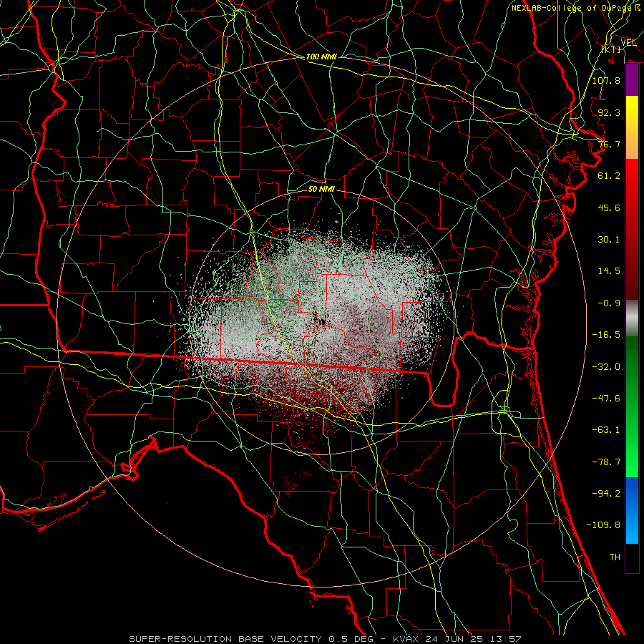This screenshot has width=644, height=644.
Task: Click the radar site marker at map center
Action: click(x=321, y=322)
